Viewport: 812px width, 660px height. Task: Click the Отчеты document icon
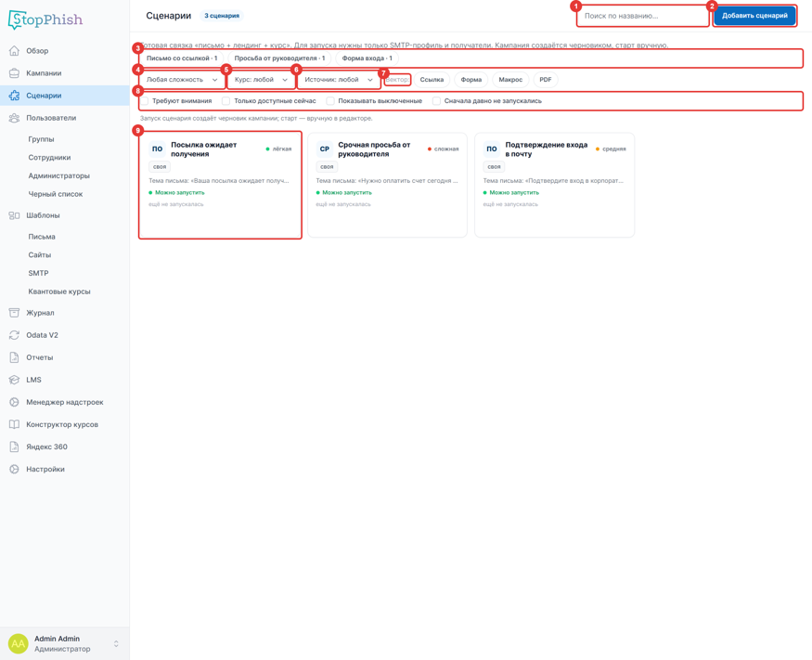[14, 357]
